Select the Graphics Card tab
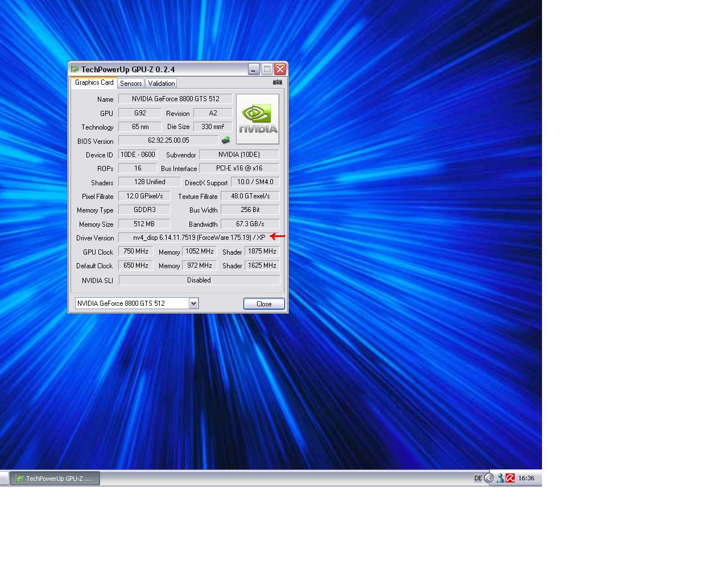This screenshot has height=582, width=728. [94, 82]
